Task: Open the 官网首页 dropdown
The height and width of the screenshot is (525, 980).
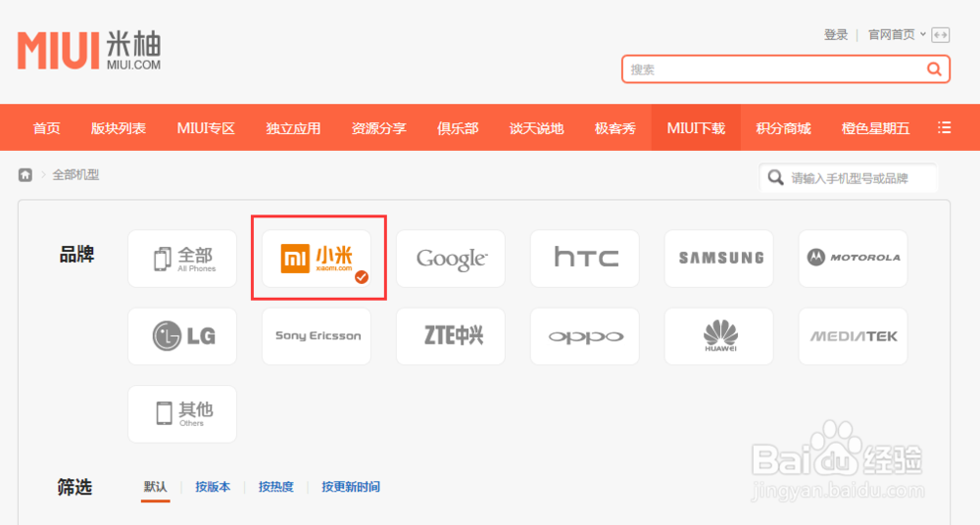Action: (x=897, y=35)
